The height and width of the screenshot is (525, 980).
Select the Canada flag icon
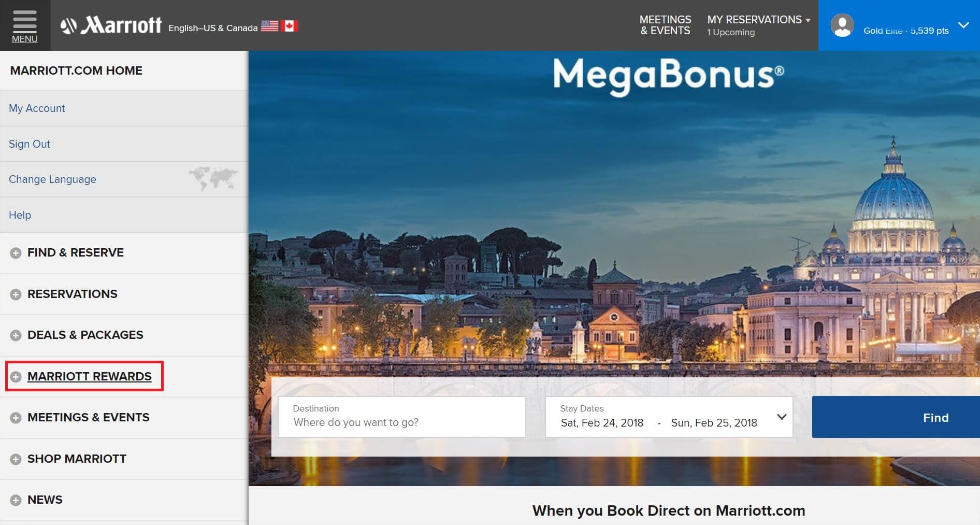pos(290,26)
